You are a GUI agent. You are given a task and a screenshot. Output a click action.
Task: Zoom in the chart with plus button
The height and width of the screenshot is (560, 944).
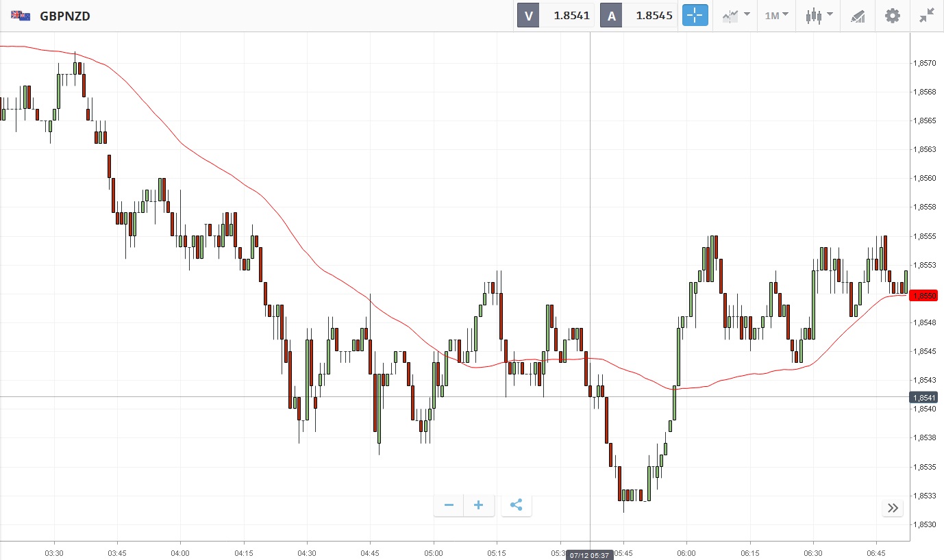coord(479,506)
